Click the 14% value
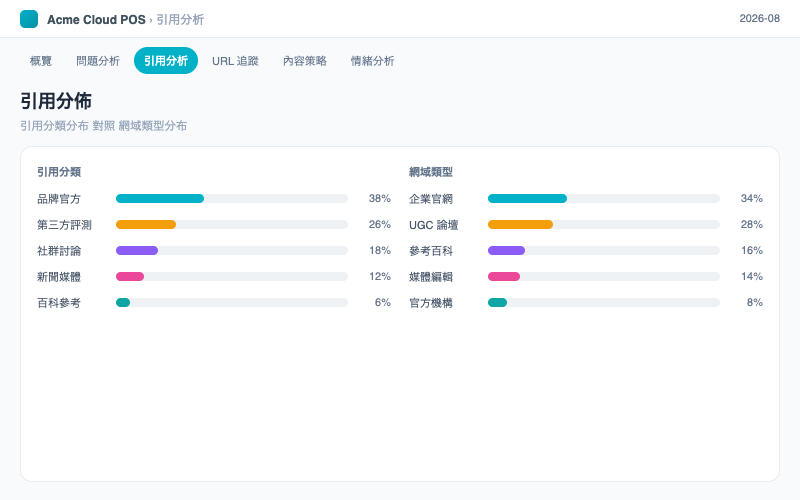The width and height of the screenshot is (800, 500). coord(752,277)
